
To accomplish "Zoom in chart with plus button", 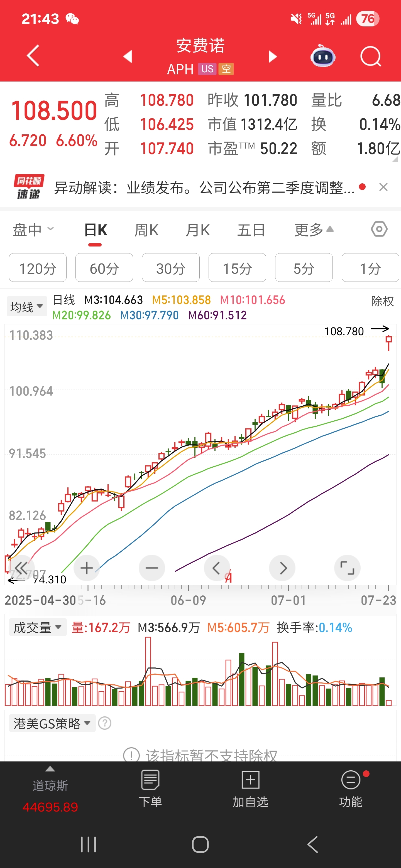I will point(87,568).
